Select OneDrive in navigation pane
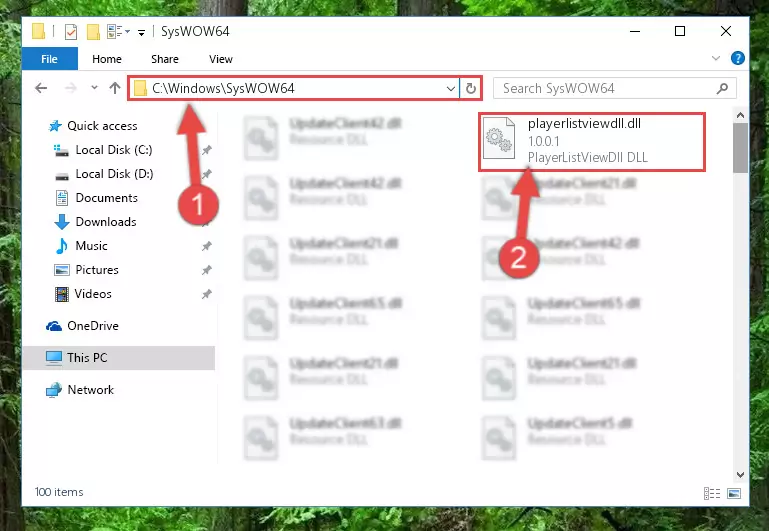769x531 pixels. 93,326
